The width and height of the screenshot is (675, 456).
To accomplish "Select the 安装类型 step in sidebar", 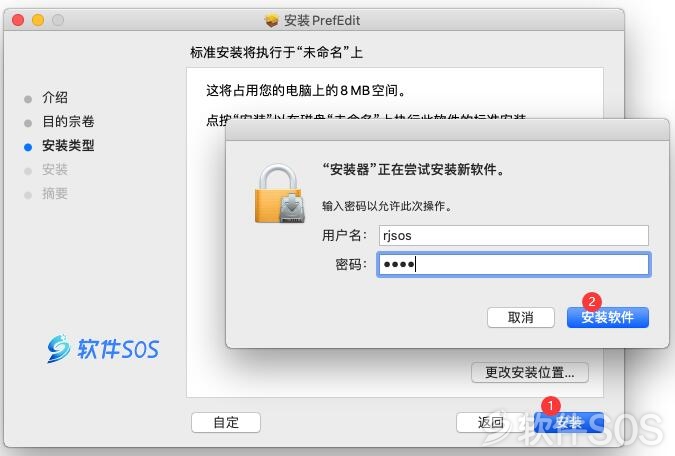I will pos(68,146).
